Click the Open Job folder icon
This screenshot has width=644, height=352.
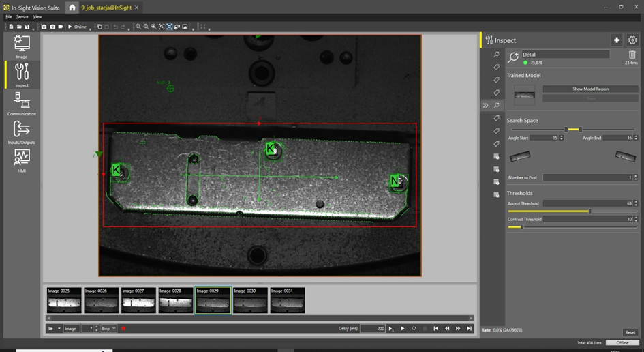[x=19, y=27]
